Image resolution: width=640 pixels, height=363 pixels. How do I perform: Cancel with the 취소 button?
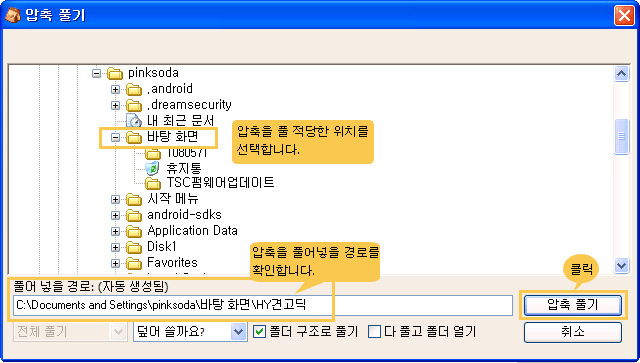click(573, 332)
